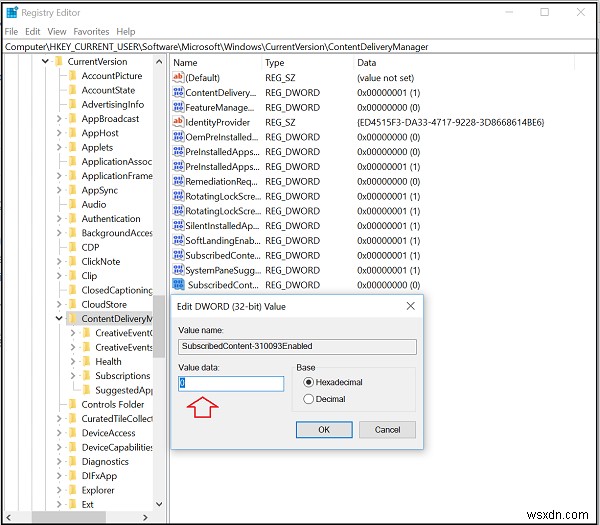Click the AccountPicture folder icon
The image size is (600, 525).
click(x=72, y=76)
